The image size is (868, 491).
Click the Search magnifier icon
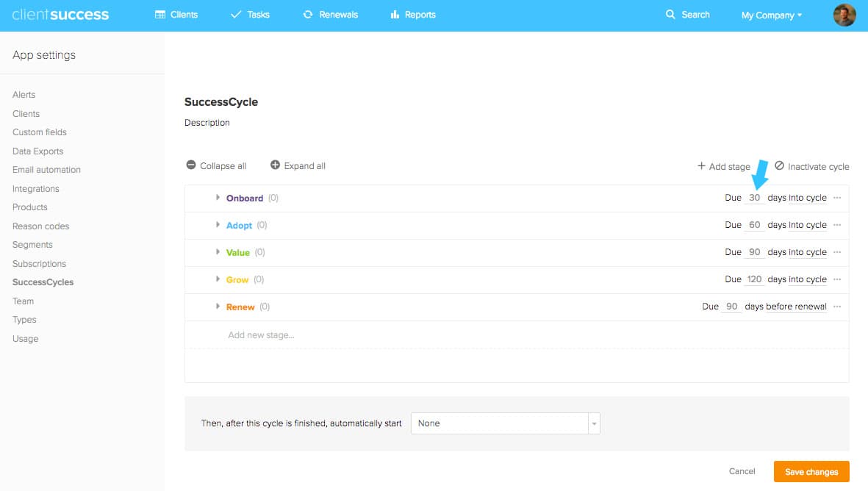670,15
